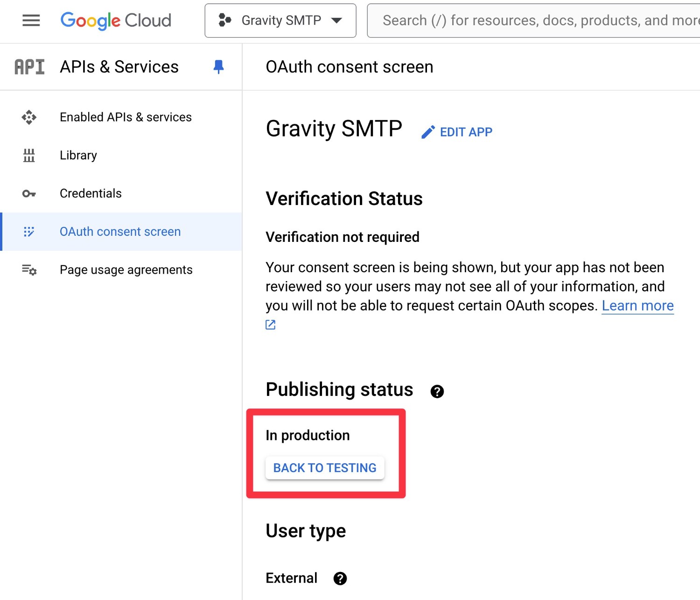Click the User type heading
Image resolution: width=700 pixels, height=600 pixels.
[306, 531]
